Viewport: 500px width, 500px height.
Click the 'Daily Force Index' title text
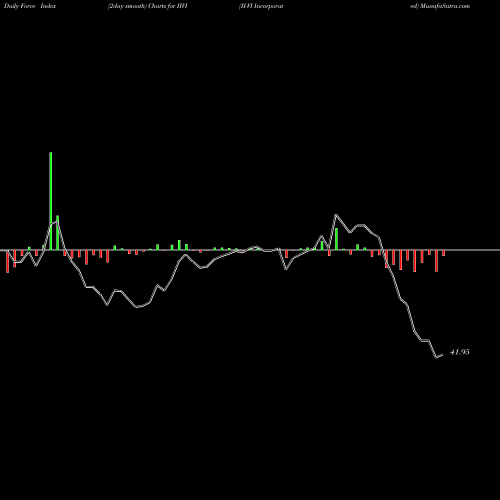click(x=30, y=6)
